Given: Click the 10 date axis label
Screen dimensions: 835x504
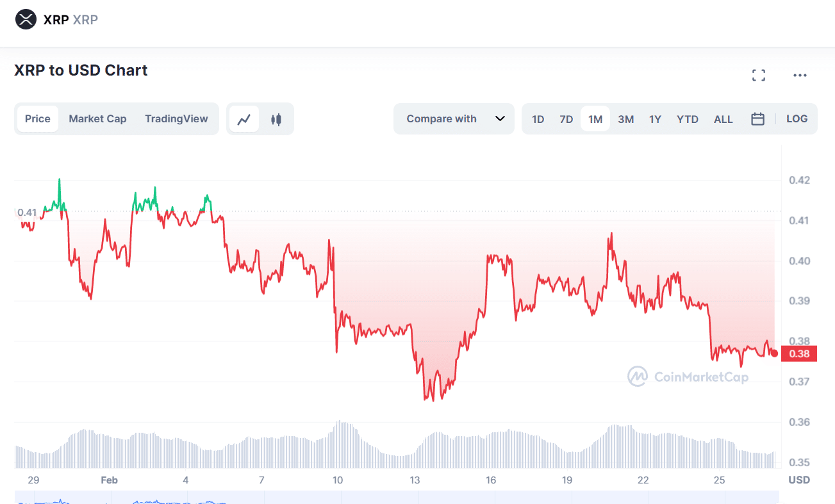Looking at the screenshot, I should coord(338,480).
